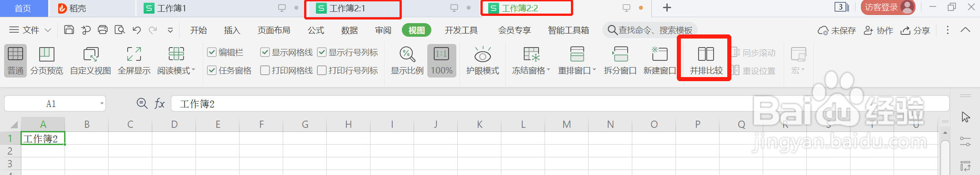Open the zoom ratio (显示比例) dialog
Screen dimensions: 980x175
coord(407,61)
